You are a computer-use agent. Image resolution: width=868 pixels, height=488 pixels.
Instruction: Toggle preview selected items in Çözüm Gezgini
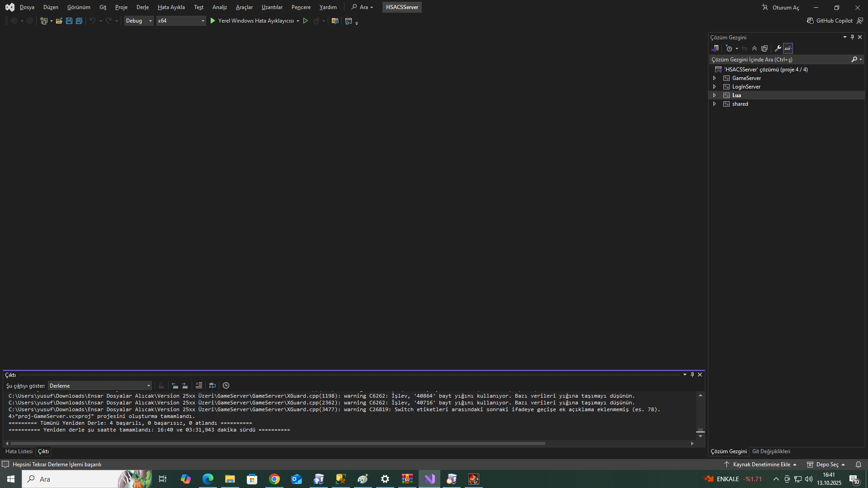point(788,48)
